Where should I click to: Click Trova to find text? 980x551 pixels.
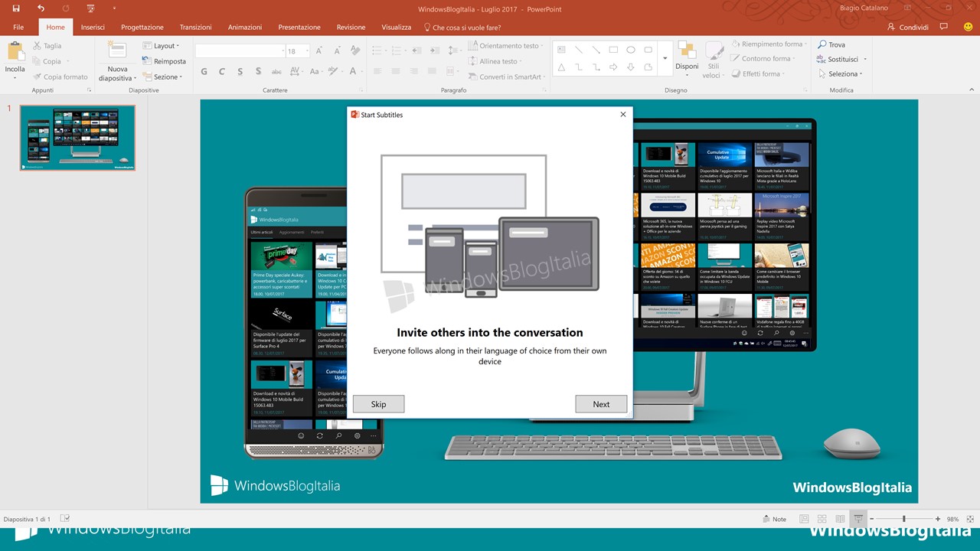[831, 44]
